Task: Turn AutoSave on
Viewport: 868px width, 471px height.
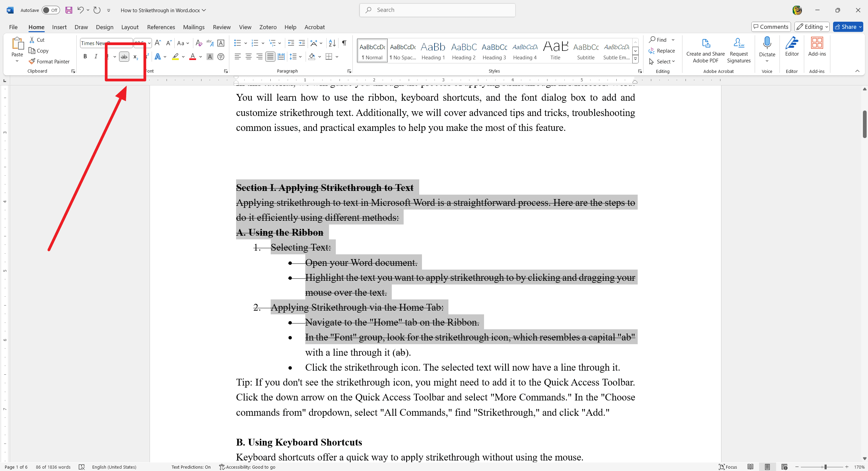Action: point(50,10)
